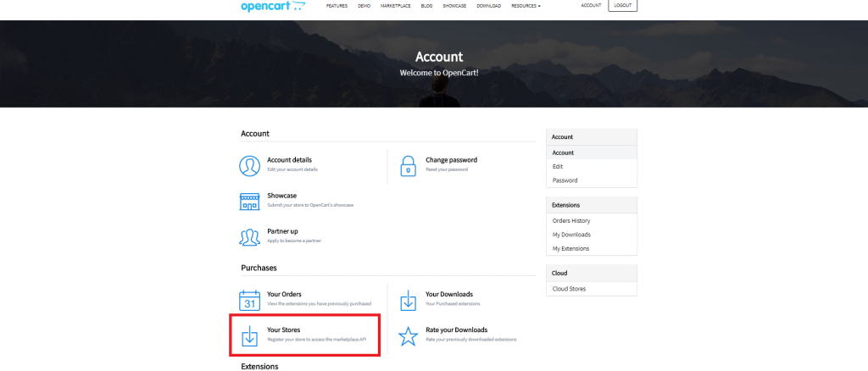Open the Change password link
The image size is (868, 371).
tap(451, 160)
